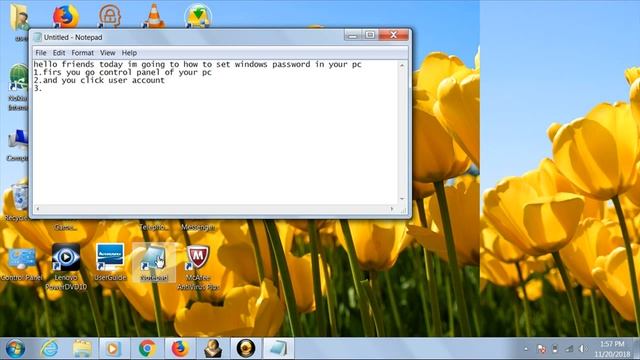Click the line '1.firs you go control panel'
The image size is (640, 360).
pos(122,72)
